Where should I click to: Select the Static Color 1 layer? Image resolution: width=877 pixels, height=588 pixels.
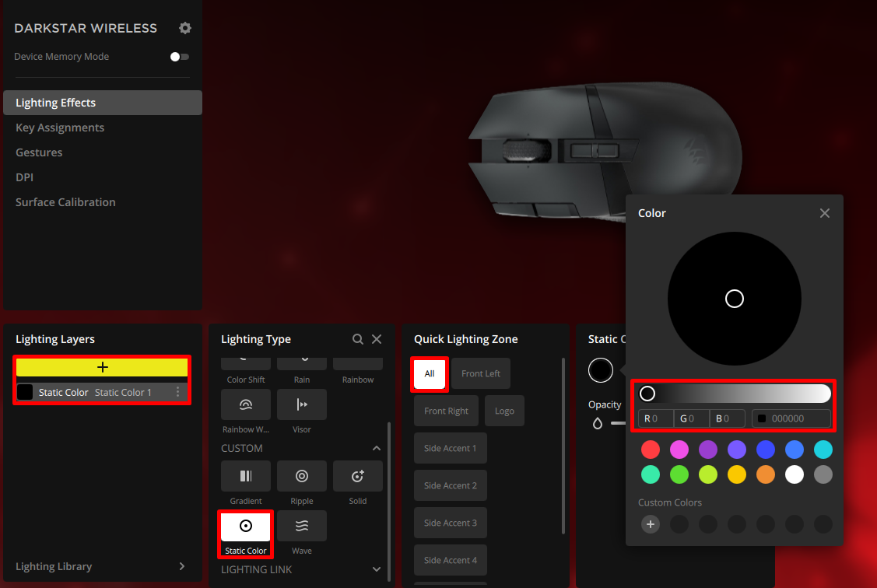pos(102,392)
